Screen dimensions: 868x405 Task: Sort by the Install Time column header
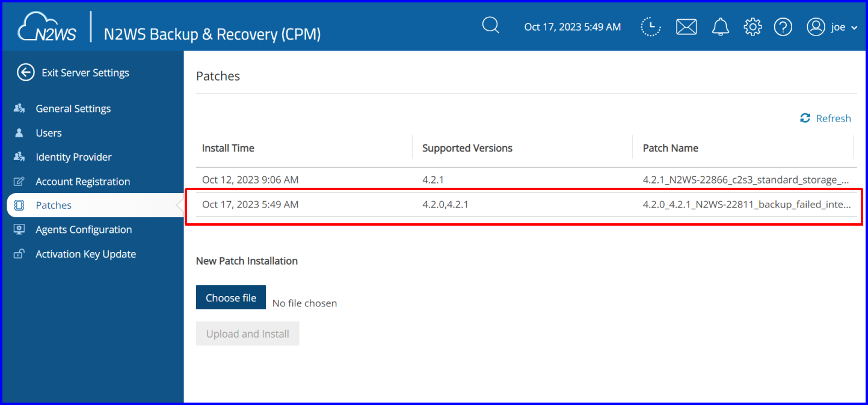[x=228, y=148]
